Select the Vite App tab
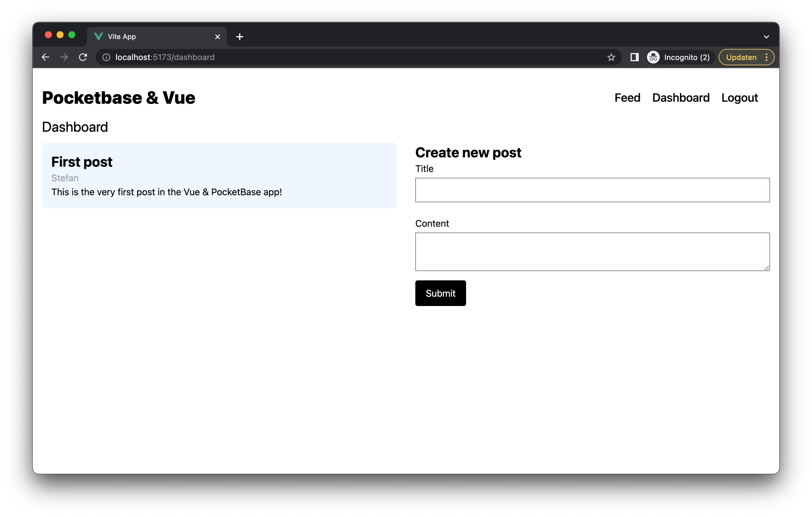 point(157,37)
